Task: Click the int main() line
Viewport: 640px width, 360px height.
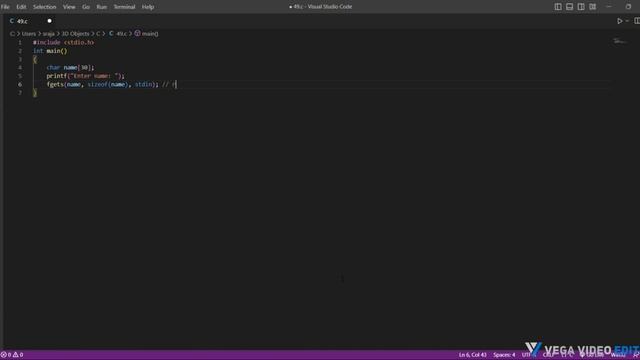Action: point(50,51)
